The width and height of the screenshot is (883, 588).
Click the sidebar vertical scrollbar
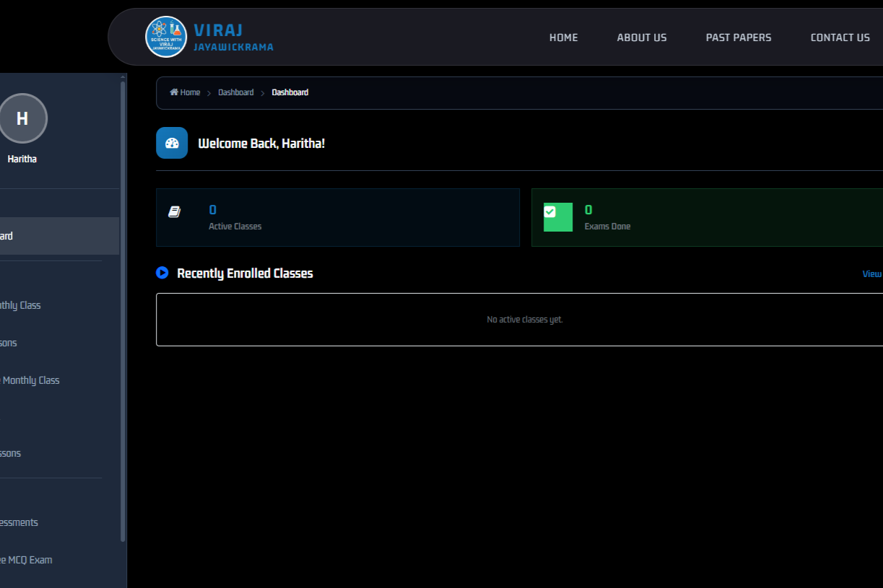(x=123, y=310)
